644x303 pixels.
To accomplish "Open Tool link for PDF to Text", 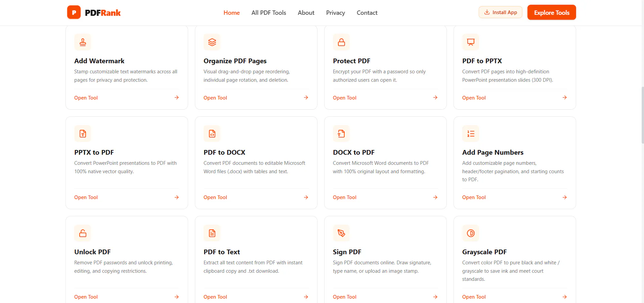I will point(215,297).
